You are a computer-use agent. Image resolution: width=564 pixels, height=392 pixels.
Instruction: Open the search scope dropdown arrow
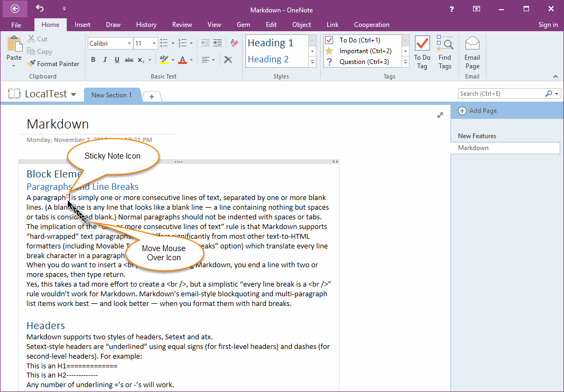(557, 94)
